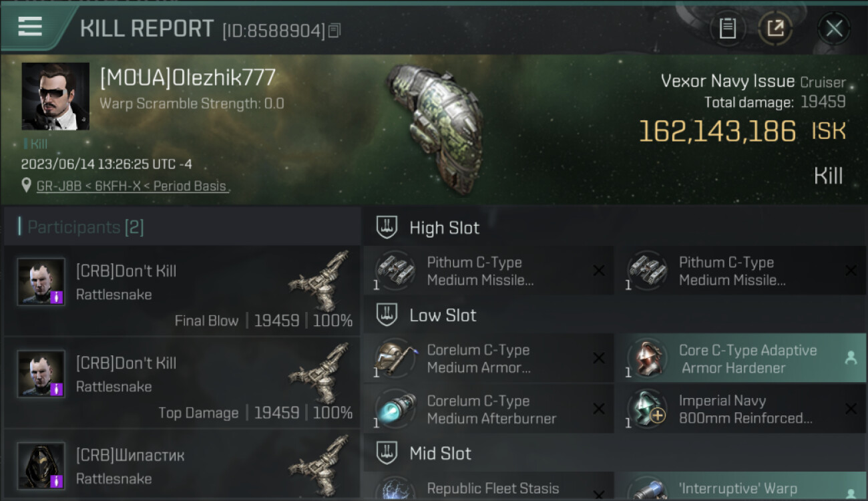Tap the Corelum C-Type Medium Afterburner icon
Viewport: 868px width, 501px height.
395,409
